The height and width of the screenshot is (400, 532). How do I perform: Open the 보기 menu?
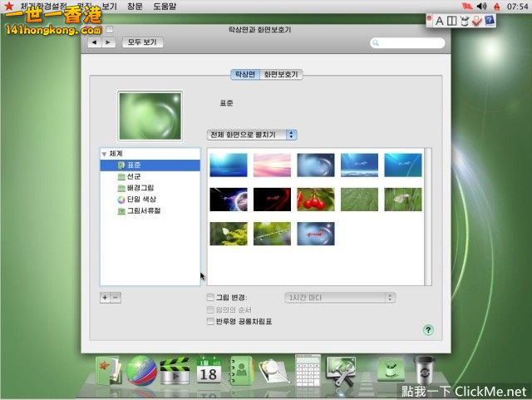(x=109, y=7)
